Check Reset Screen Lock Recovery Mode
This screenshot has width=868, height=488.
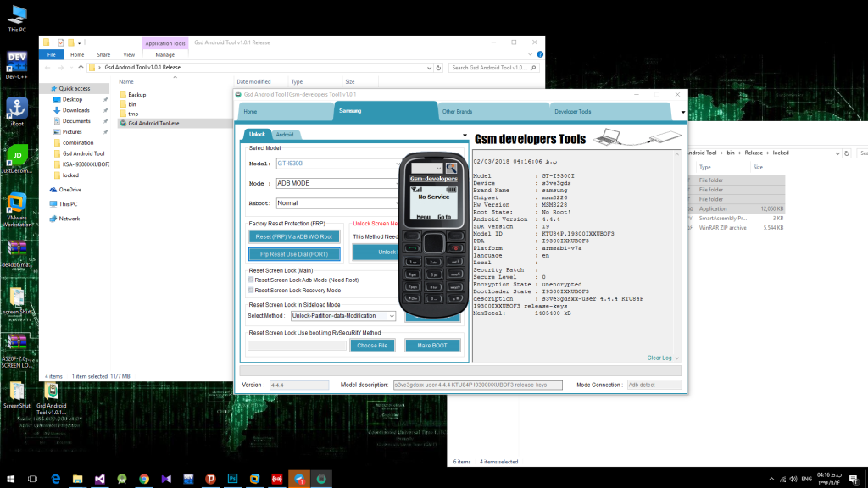pyautogui.click(x=251, y=290)
